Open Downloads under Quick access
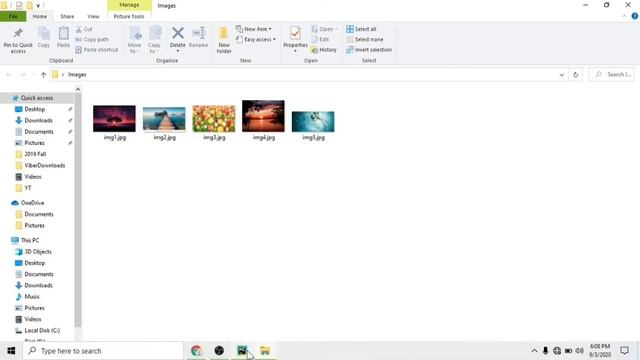The height and width of the screenshot is (360, 640). point(38,120)
